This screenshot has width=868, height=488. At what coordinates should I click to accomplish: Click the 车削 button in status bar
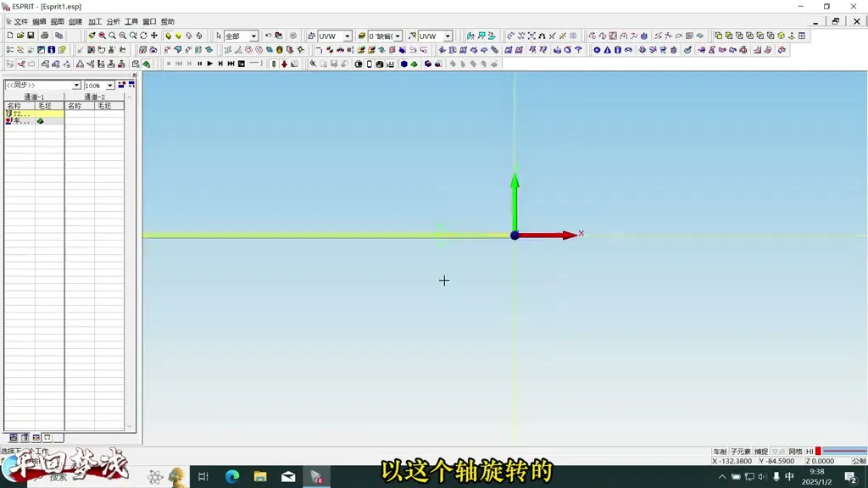(720, 452)
